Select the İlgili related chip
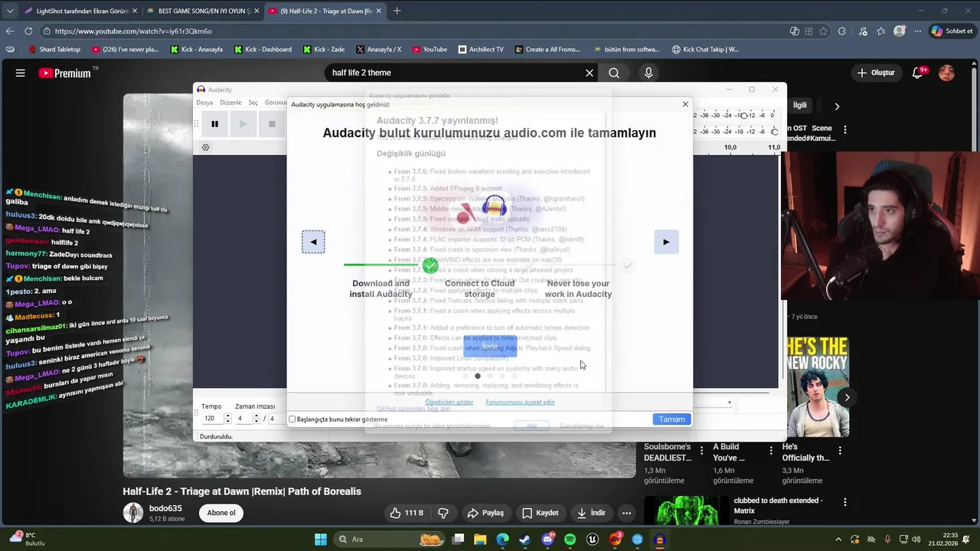This screenshot has height=551, width=980. (799, 106)
